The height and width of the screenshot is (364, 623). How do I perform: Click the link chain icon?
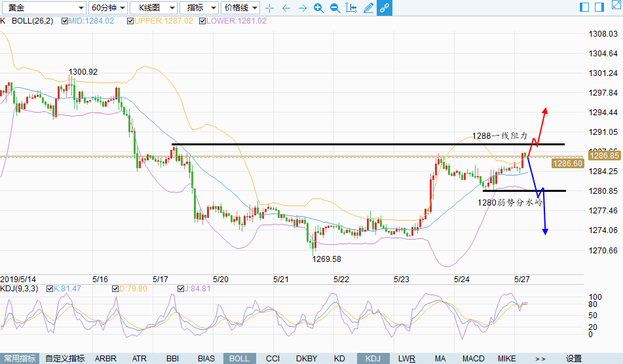[x=385, y=8]
